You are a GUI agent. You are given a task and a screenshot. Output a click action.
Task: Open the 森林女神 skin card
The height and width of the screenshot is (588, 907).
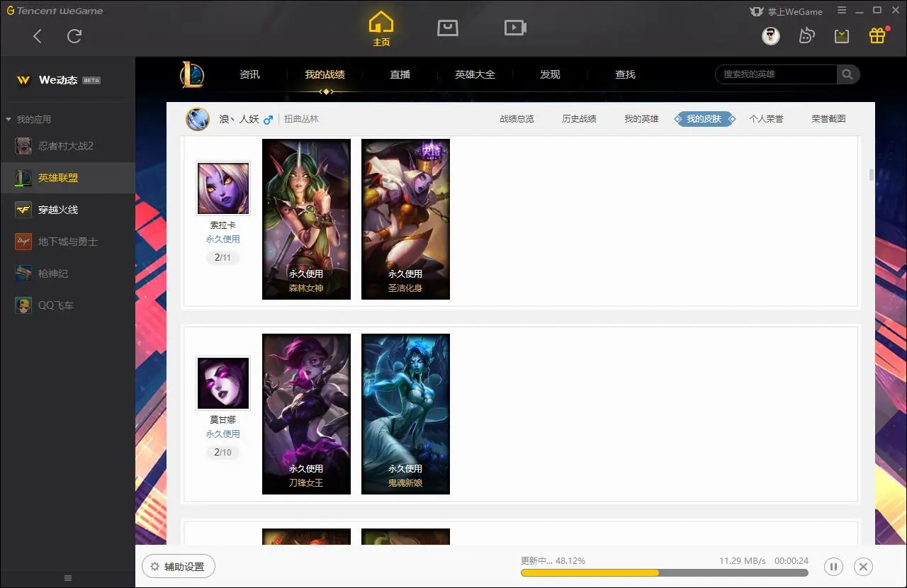[x=306, y=219]
